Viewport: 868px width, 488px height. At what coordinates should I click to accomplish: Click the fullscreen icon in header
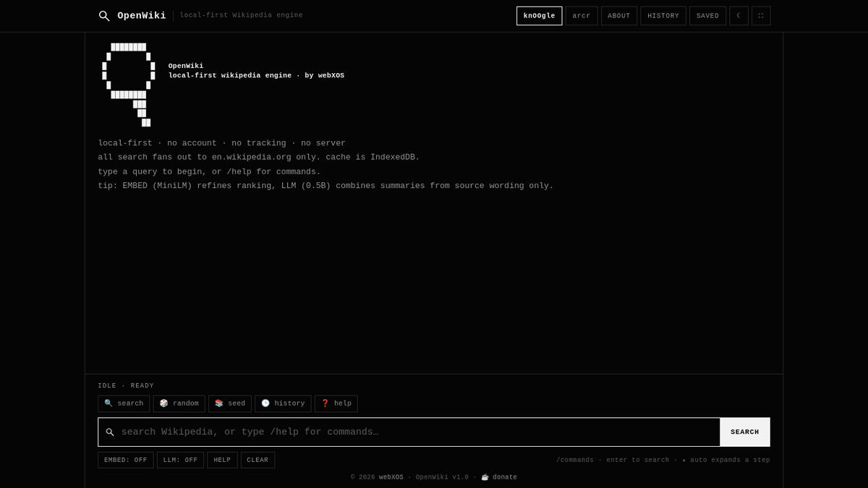coord(761,16)
